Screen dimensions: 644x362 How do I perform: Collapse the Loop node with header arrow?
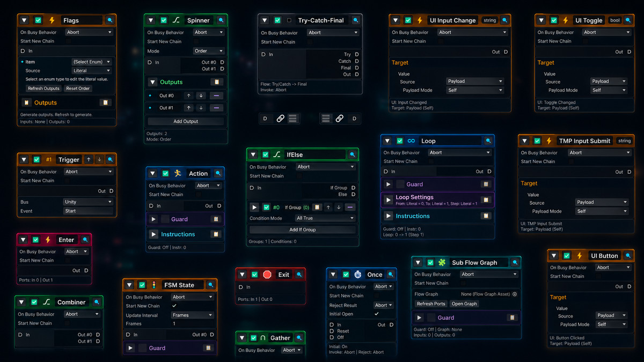coord(388,141)
